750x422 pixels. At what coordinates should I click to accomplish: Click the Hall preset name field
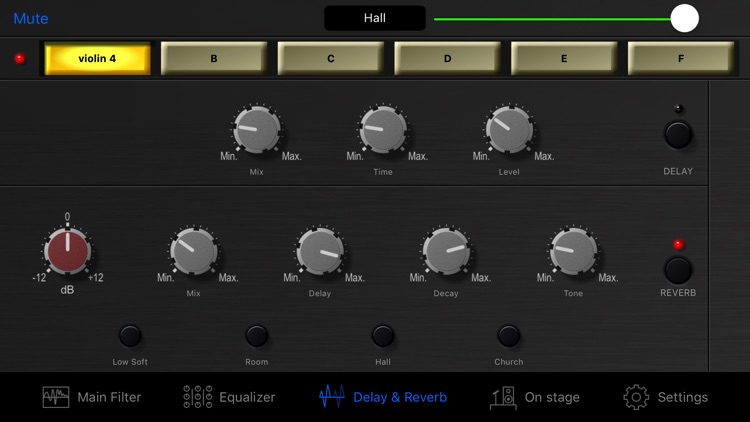375,18
